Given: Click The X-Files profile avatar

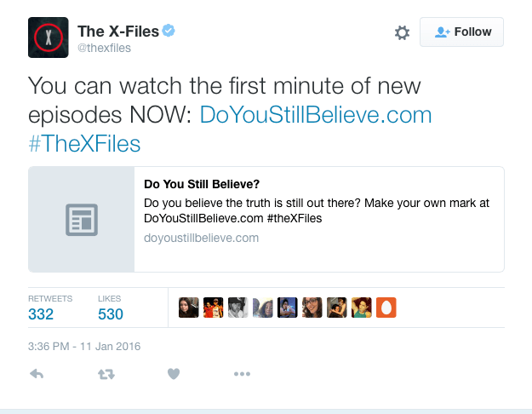Looking at the screenshot, I should pos(49,37).
